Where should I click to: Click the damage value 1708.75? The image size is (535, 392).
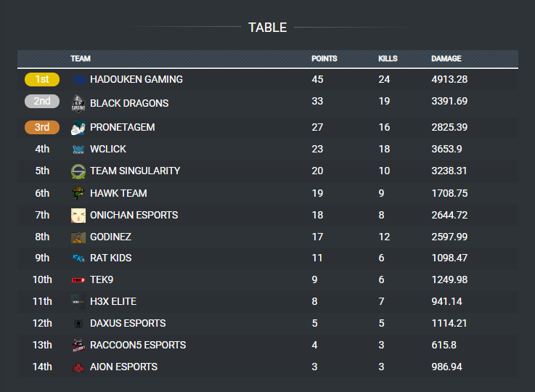coord(449,193)
